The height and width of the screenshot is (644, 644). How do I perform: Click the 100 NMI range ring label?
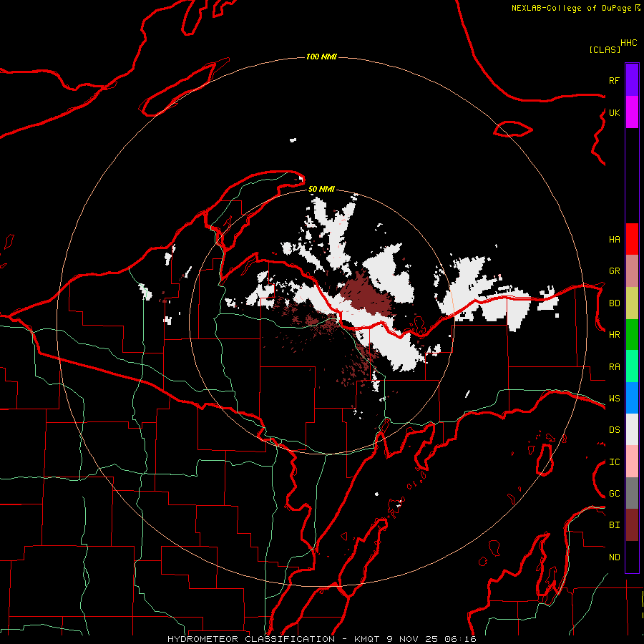(x=321, y=57)
